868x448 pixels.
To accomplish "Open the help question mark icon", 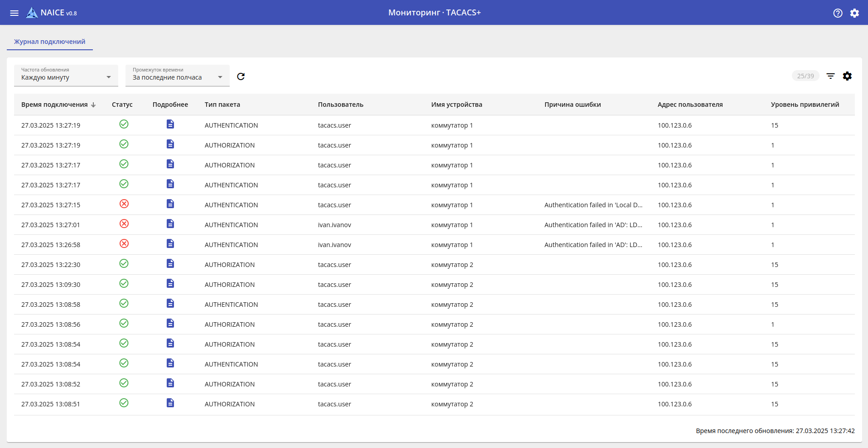I will (x=838, y=13).
